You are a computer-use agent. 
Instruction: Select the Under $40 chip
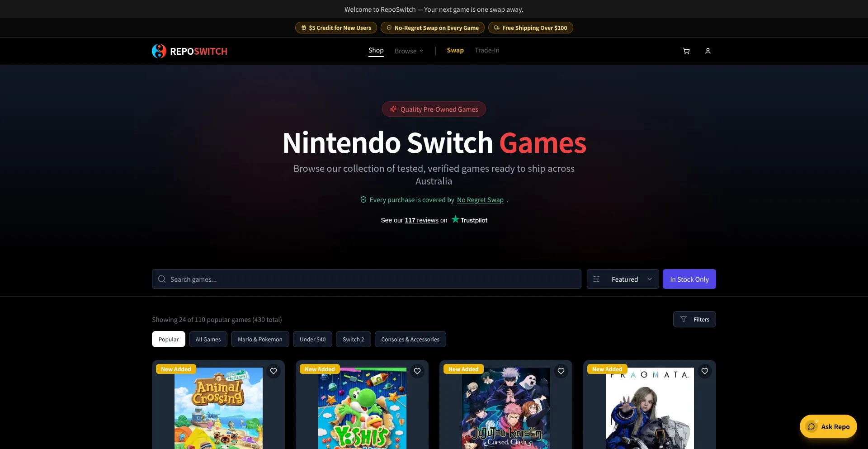[x=312, y=339]
